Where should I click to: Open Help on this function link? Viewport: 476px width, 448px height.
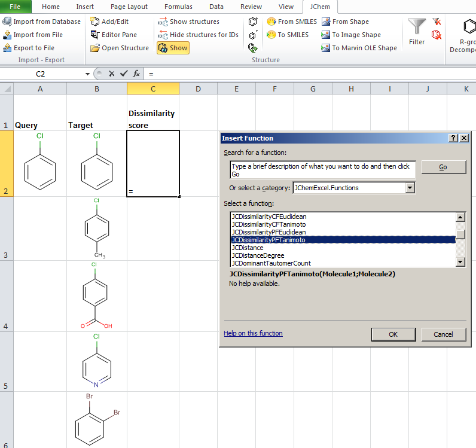click(253, 333)
